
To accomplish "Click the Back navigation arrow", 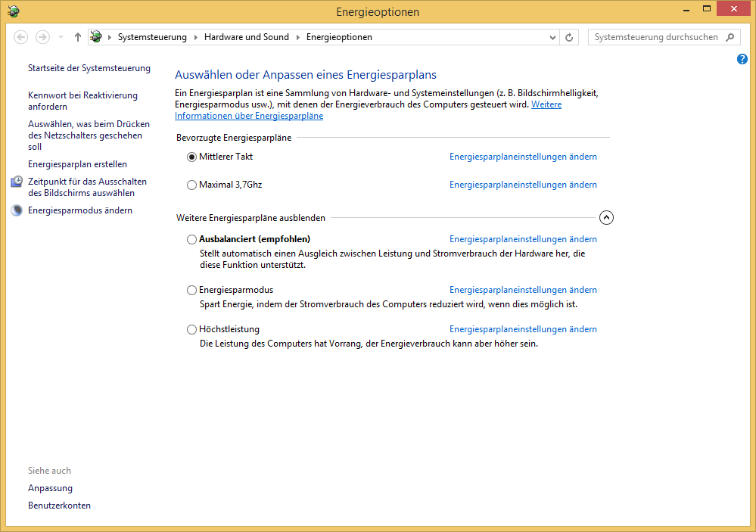I will tap(20, 37).
